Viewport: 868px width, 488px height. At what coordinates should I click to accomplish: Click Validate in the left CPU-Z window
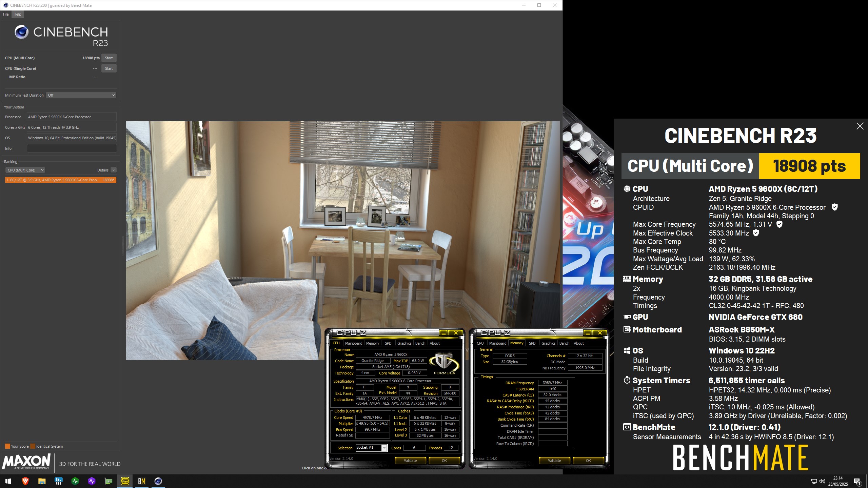(x=410, y=461)
